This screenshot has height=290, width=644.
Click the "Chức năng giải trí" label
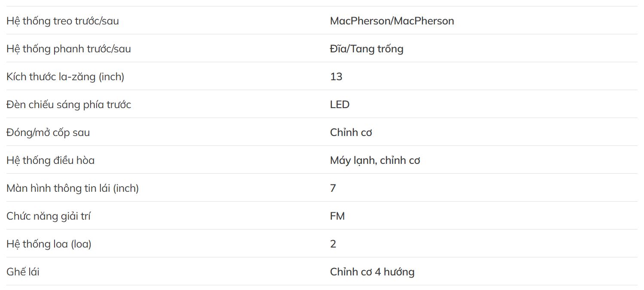click(x=49, y=216)
